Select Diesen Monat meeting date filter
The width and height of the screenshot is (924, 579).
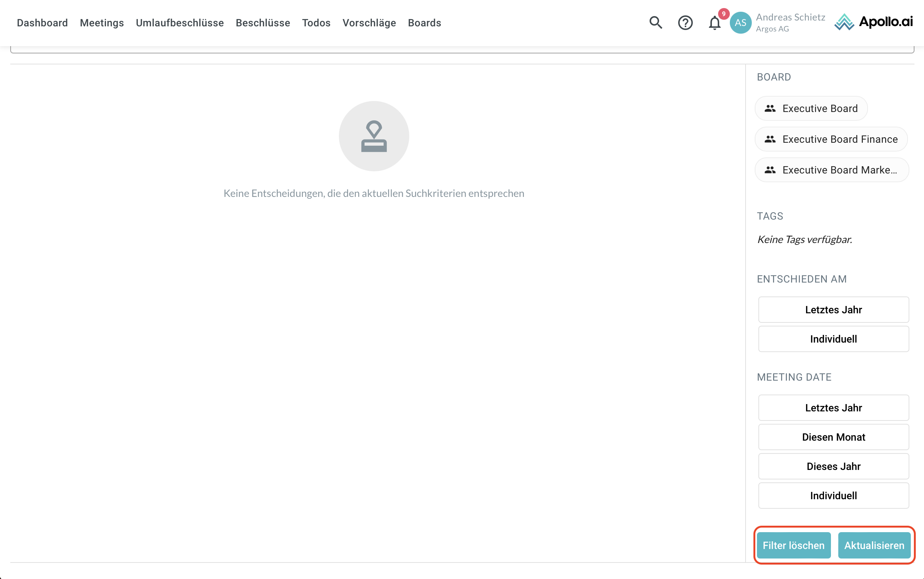pyautogui.click(x=833, y=437)
